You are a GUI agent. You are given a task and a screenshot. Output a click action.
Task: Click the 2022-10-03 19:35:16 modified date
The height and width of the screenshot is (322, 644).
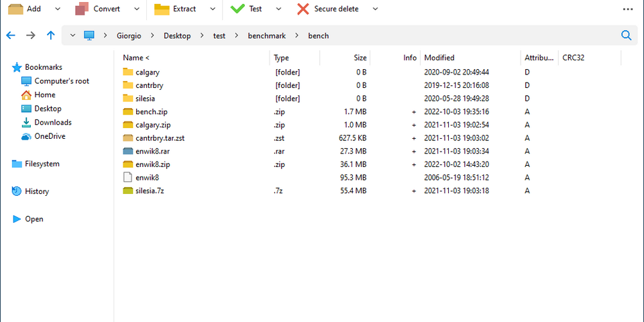tap(456, 112)
